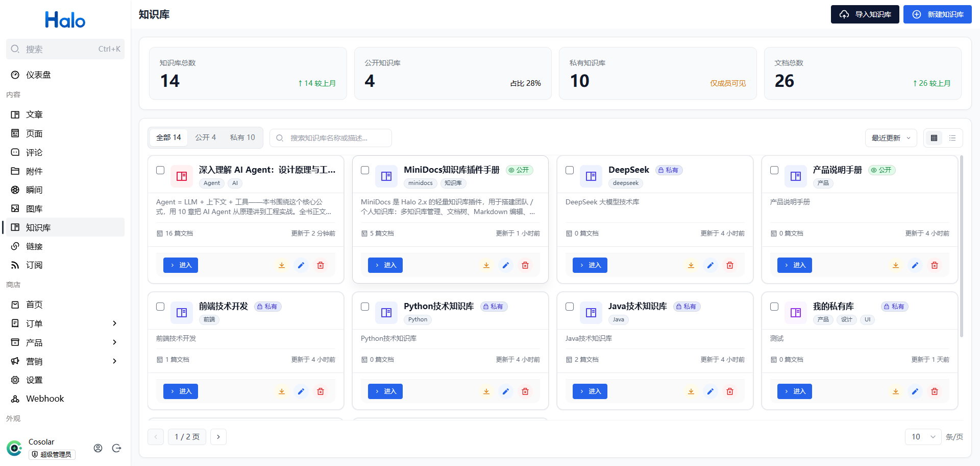Viewport: 980px width, 466px height.
Task: Download the 产品说明手册 knowledge base
Action: click(x=896, y=265)
